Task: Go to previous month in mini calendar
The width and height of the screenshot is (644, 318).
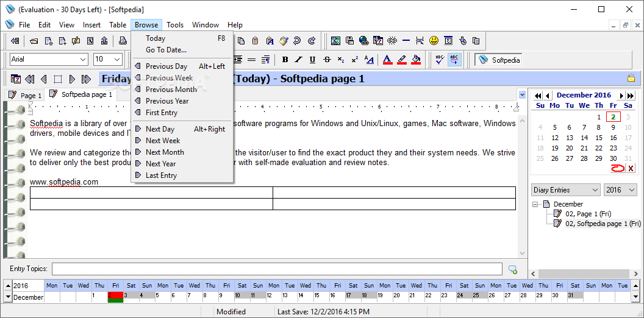Action: click(548, 96)
